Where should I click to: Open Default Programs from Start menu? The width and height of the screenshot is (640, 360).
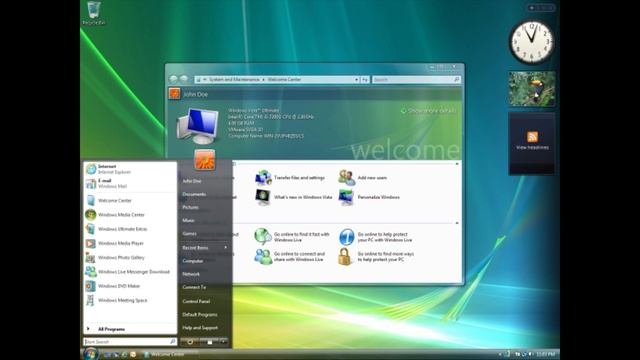click(200, 315)
